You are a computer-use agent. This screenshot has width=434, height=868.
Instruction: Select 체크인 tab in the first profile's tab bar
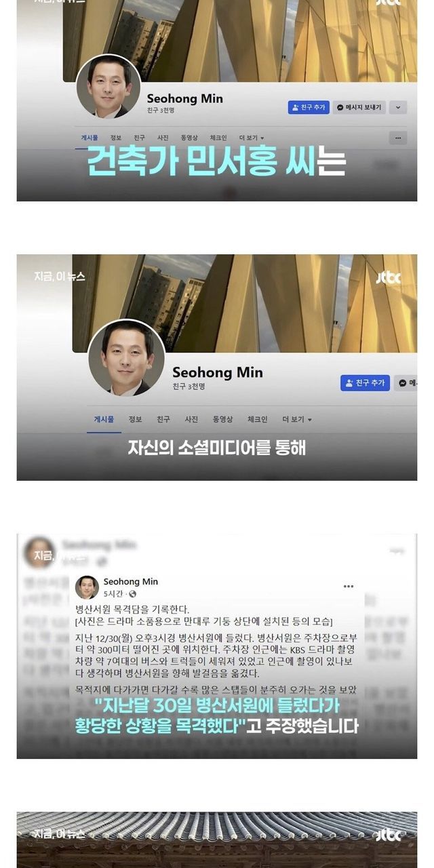(218, 138)
